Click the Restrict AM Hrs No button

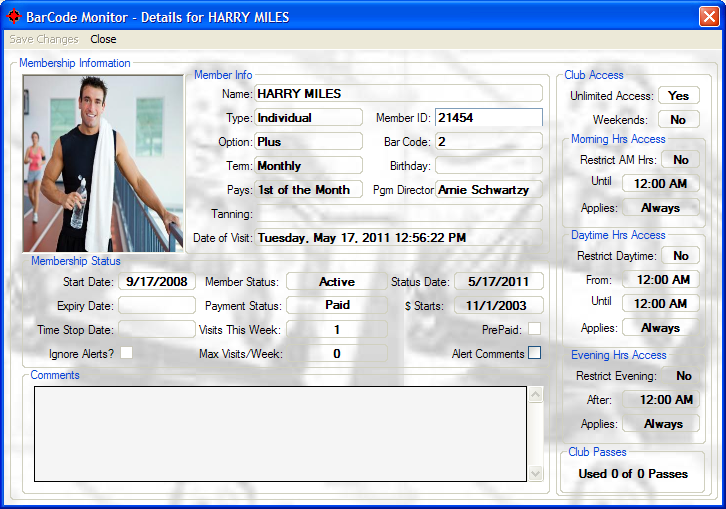pos(681,160)
